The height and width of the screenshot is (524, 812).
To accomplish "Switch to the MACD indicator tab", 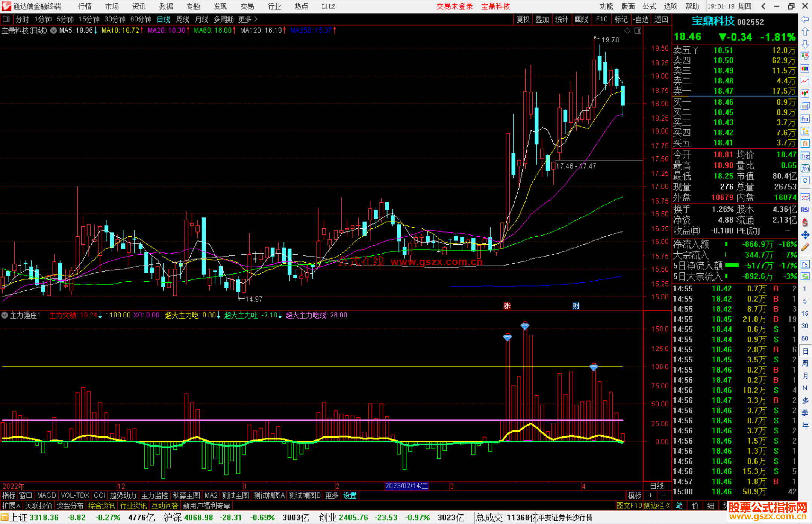I will point(47,495).
